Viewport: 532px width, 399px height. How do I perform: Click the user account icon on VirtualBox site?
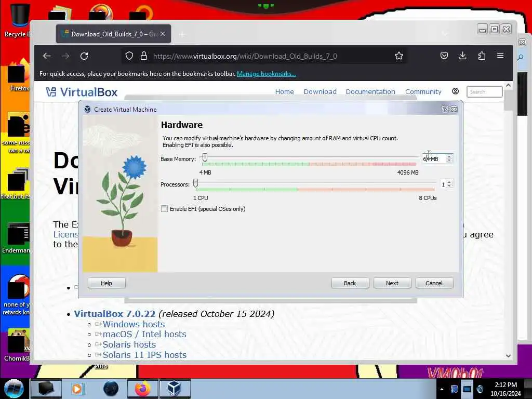[x=455, y=91]
